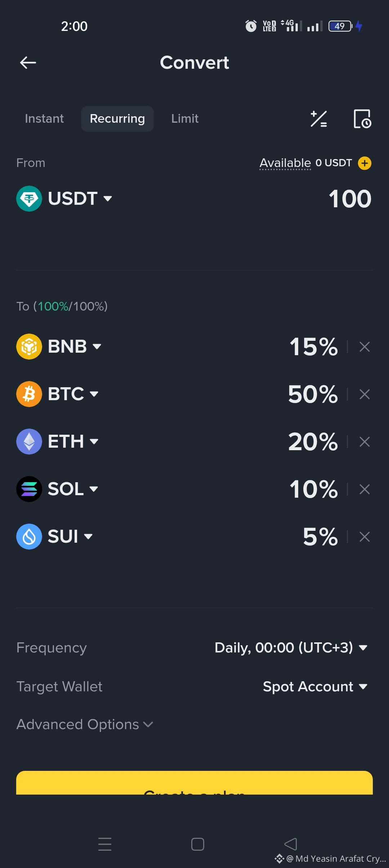
Task: Expand the ETH coin selector
Action: tap(58, 442)
